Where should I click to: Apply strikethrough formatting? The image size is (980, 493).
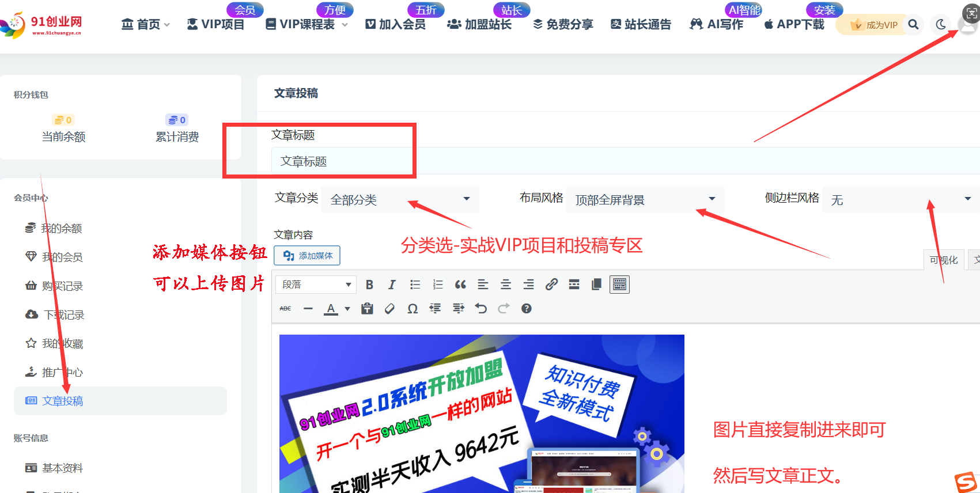285,309
